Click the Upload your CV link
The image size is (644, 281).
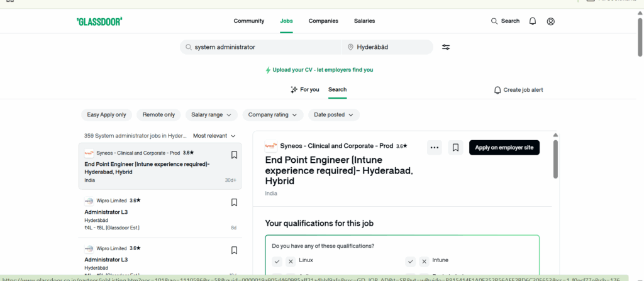tap(319, 70)
